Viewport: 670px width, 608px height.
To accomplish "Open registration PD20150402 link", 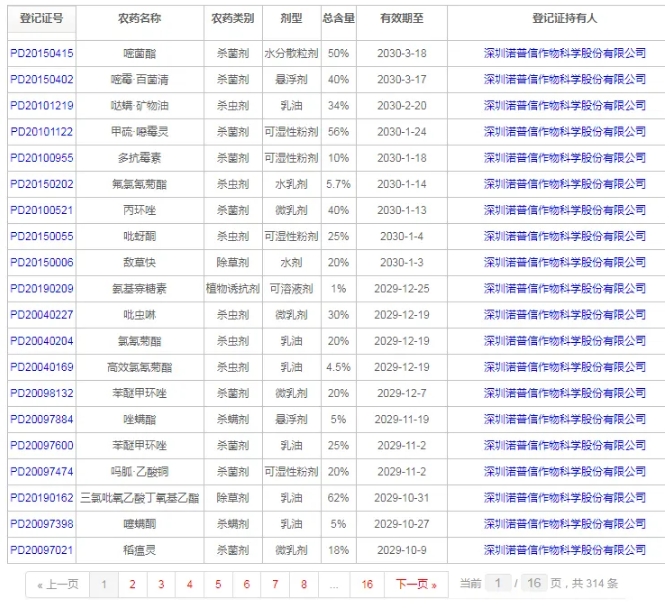I will pos(42,79).
